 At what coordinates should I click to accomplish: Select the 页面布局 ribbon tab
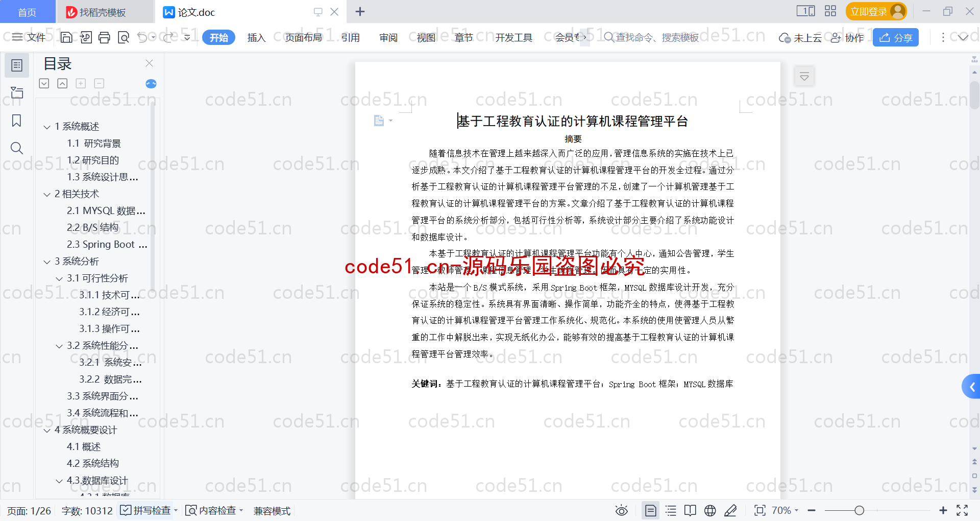coord(303,37)
